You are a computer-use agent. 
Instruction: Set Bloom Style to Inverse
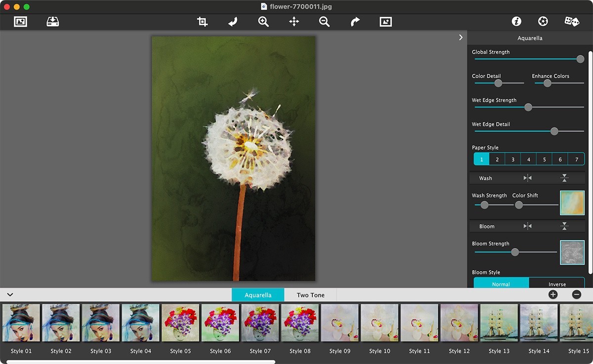556,284
